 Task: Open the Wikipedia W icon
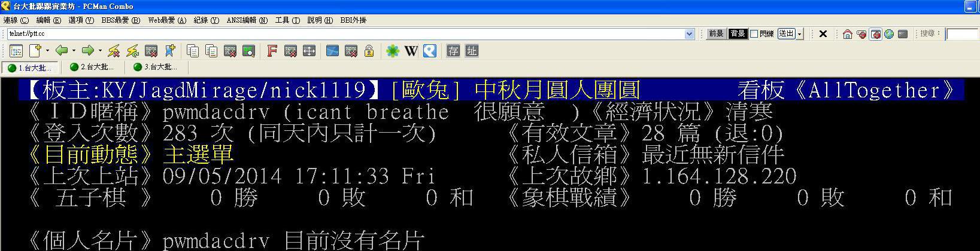point(411,51)
